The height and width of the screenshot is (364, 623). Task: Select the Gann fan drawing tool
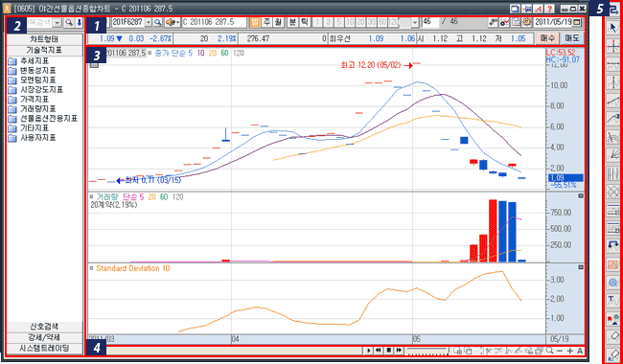(613, 154)
